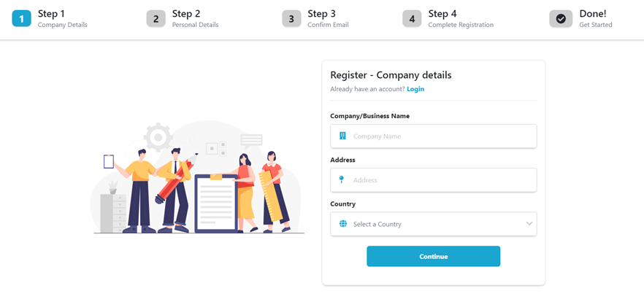Click the Step 1 number badge
644x299 pixels.
(x=22, y=19)
